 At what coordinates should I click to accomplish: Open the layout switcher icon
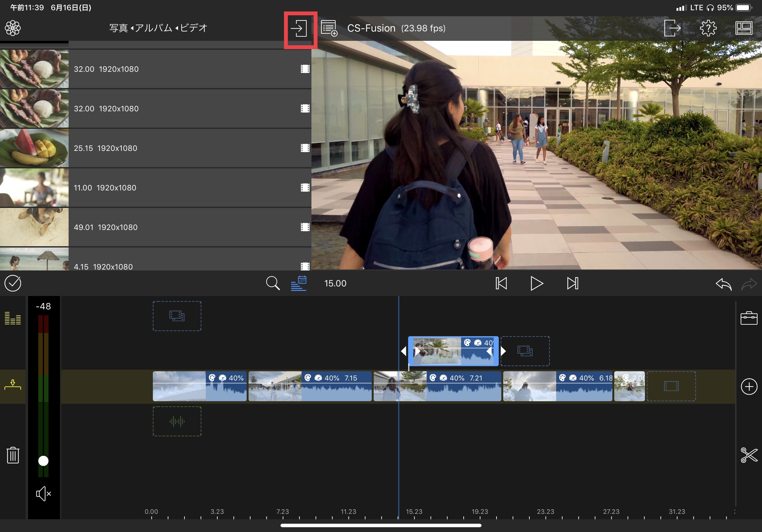[743, 28]
